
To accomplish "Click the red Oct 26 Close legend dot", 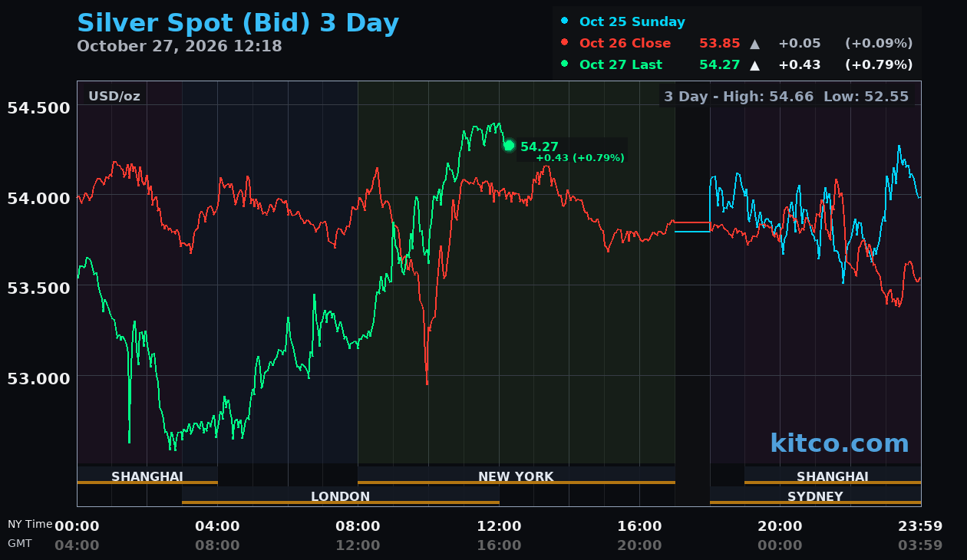I will point(565,42).
